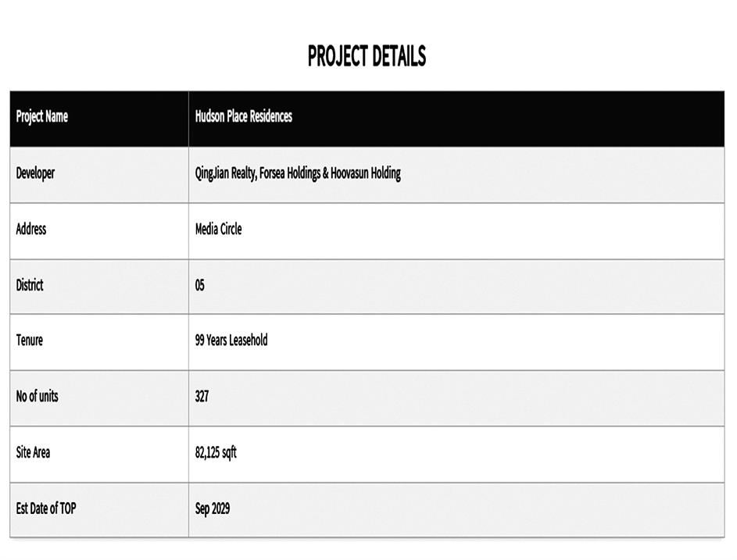Screen dimensions: 737x560
Task: Select the Tenure label cell
Action: 99,342
